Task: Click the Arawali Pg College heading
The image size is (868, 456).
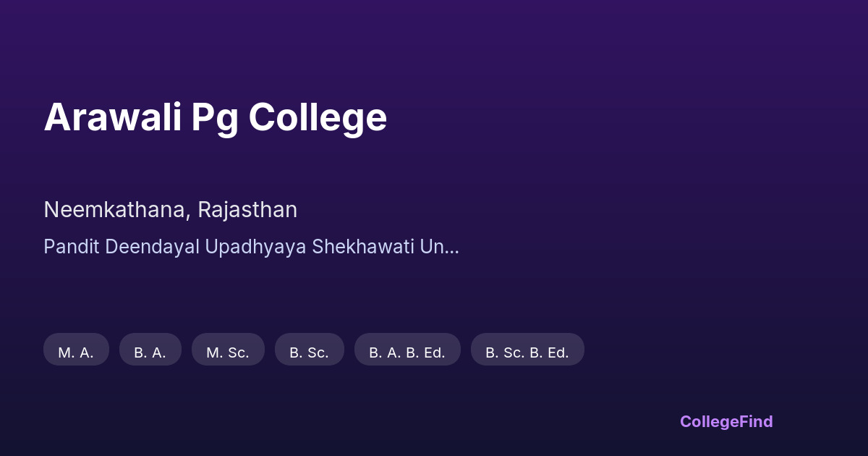Action: pos(216,117)
